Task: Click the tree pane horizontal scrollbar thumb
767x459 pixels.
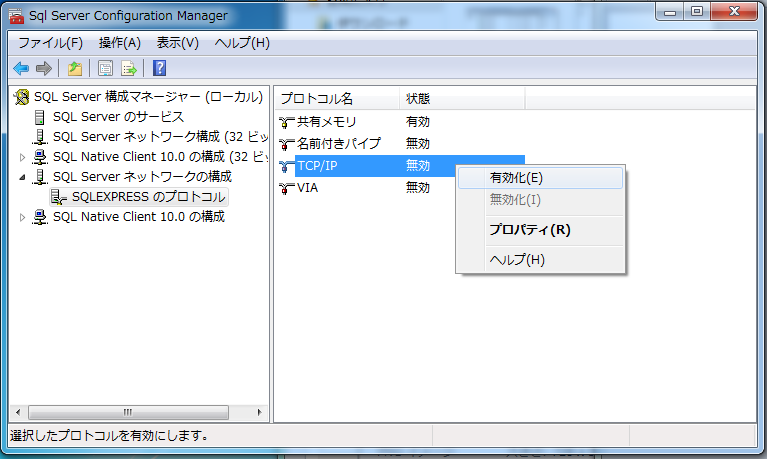Action: point(128,413)
